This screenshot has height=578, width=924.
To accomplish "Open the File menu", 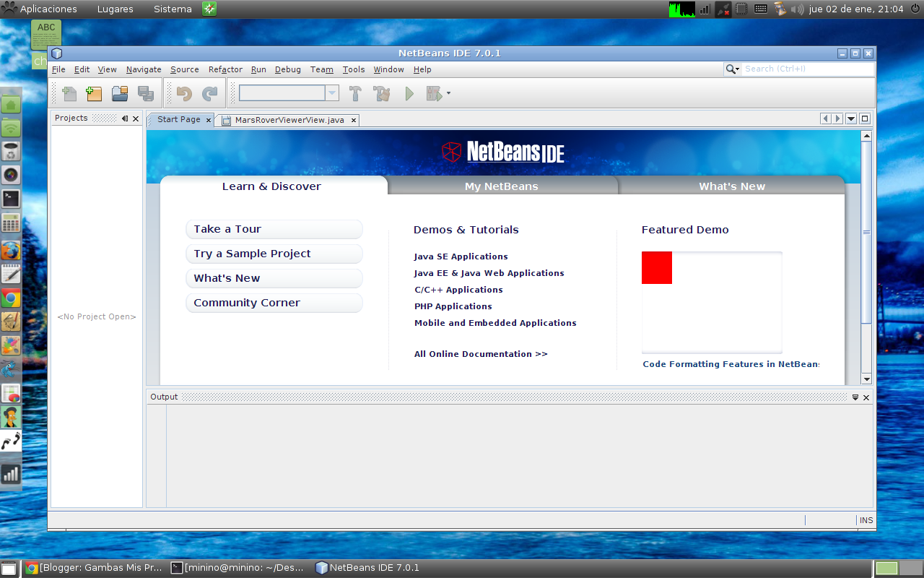I will click(x=58, y=69).
